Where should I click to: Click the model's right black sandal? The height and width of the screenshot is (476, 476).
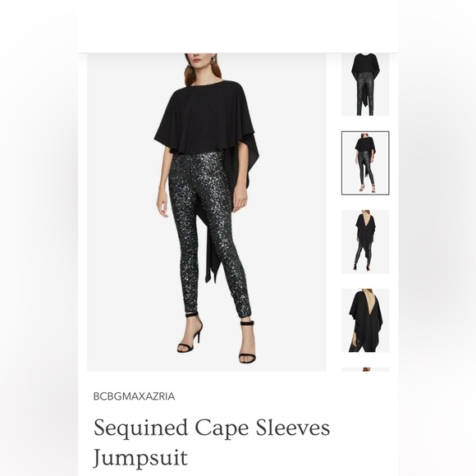[190, 332]
